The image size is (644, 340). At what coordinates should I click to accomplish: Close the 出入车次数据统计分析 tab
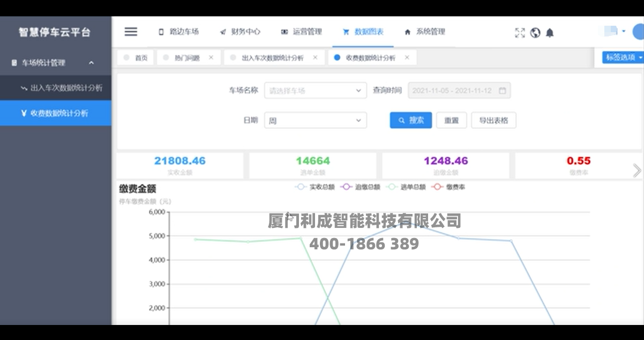tap(315, 57)
